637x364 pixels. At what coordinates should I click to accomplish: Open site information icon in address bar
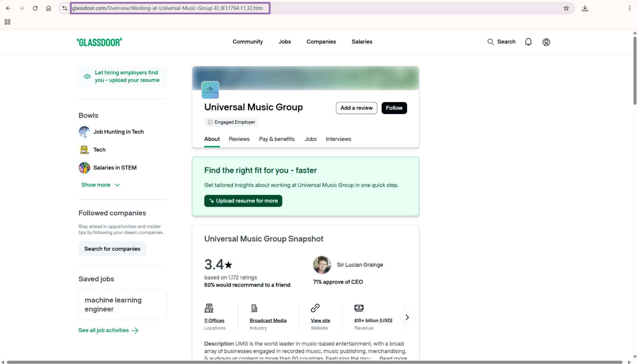pos(65,8)
